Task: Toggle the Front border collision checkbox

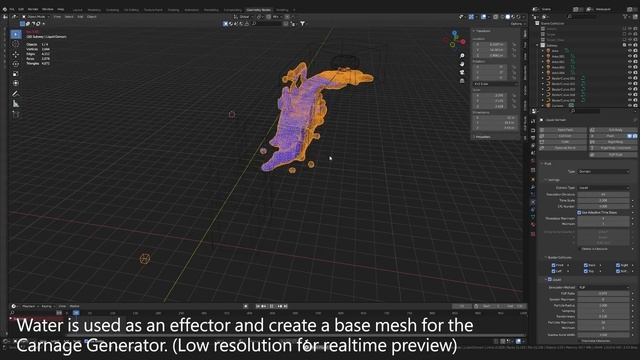Action: [553, 265]
